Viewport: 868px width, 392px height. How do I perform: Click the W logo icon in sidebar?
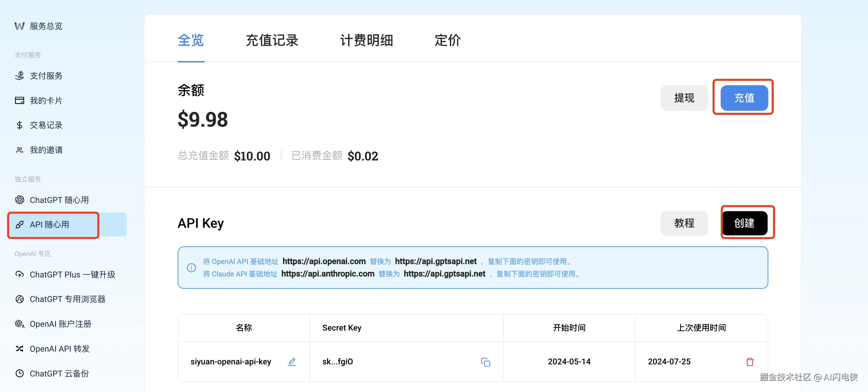pos(19,26)
